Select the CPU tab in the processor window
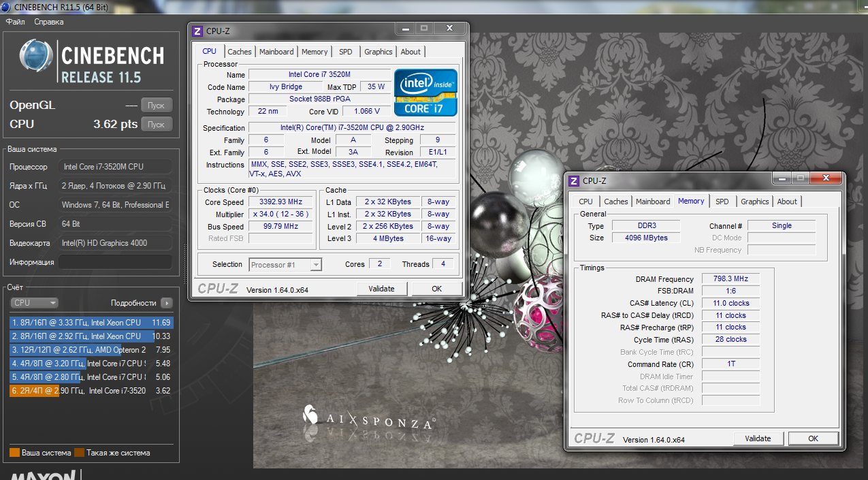 click(209, 51)
